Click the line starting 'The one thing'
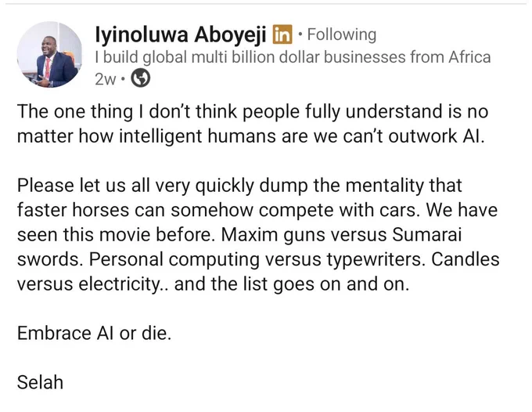The image size is (532, 412). pos(253,111)
